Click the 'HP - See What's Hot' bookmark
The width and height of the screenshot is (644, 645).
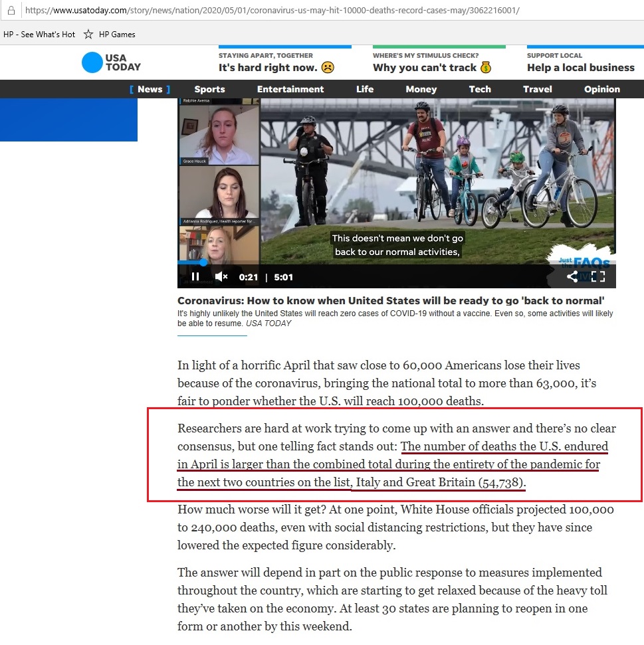pos(39,34)
